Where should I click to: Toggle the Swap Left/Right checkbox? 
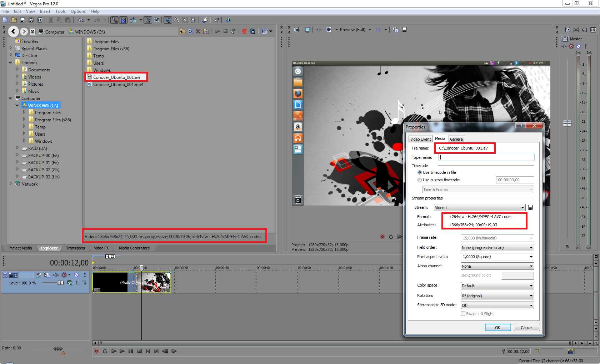coord(463,314)
